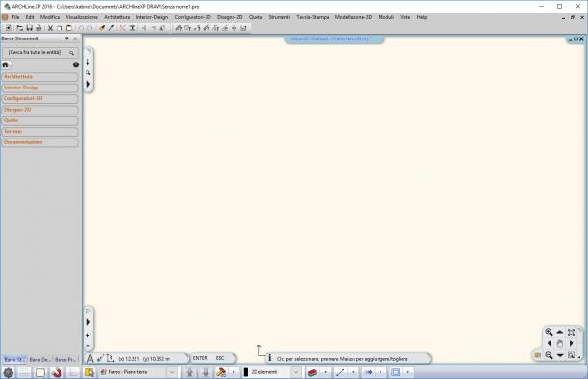Open the Quote tool category
588x379 pixels.
tap(39, 120)
